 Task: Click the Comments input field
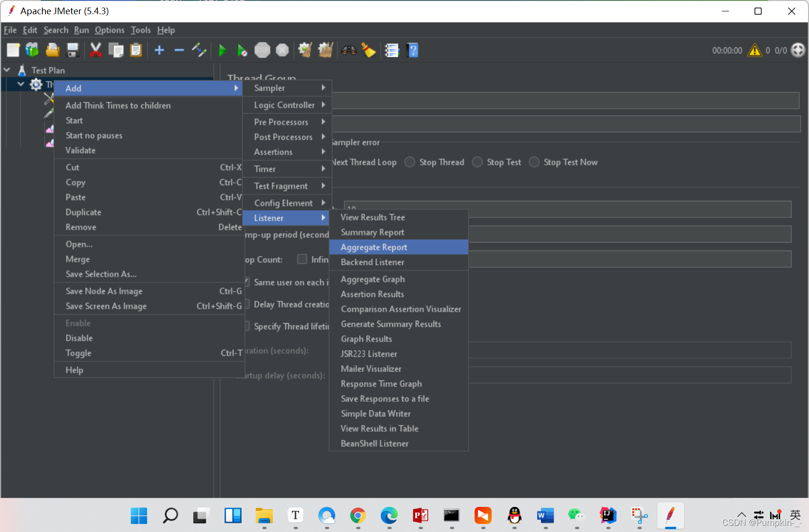click(566, 124)
